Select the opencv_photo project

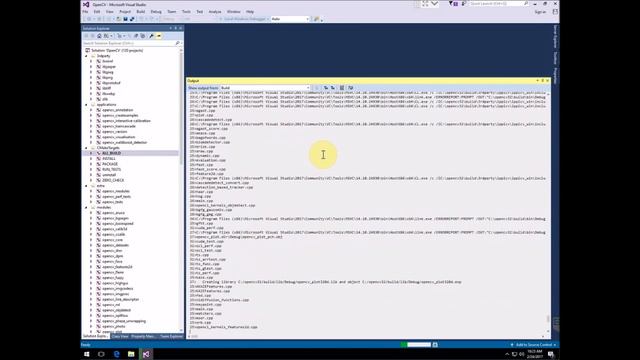point(114,327)
